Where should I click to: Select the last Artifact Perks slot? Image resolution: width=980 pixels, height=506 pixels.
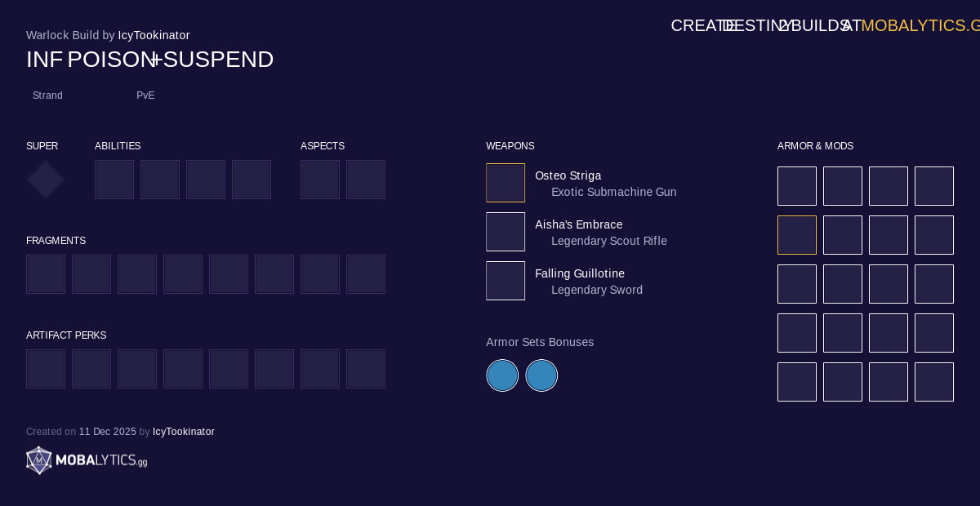click(x=366, y=369)
